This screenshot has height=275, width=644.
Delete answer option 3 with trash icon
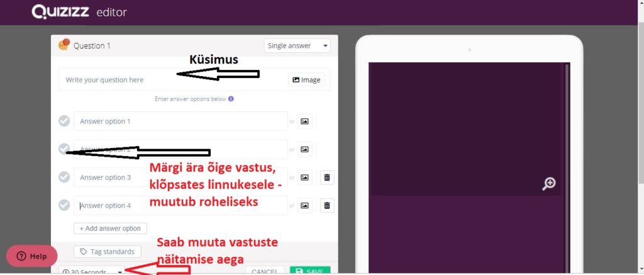pyautogui.click(x=327, y=177)
